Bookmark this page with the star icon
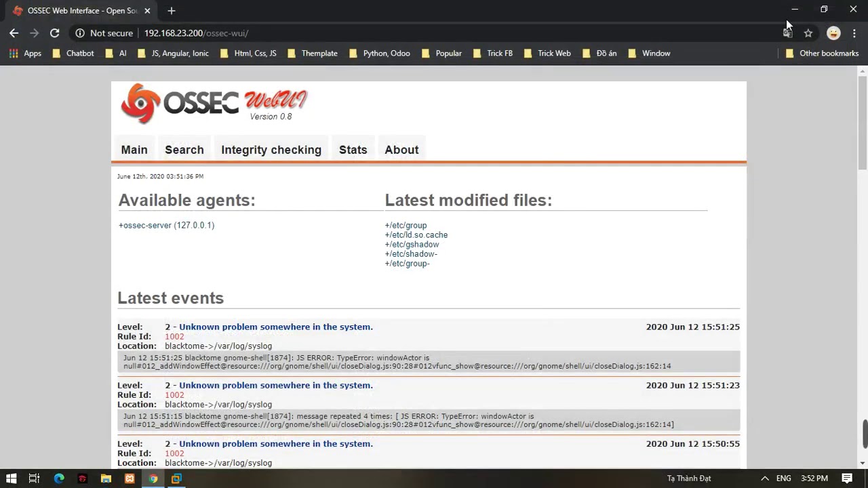Viewport: 868px width, 488px height. (x=808, y=33)
